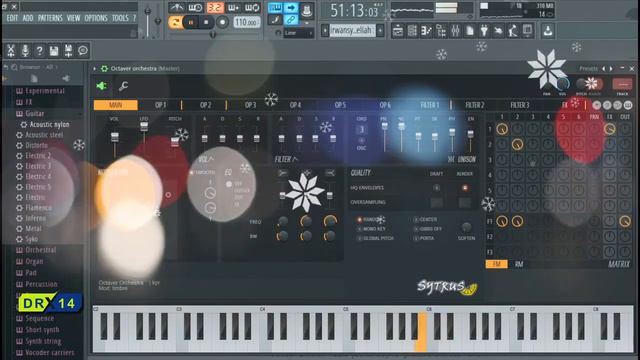Open help question mark toolbar icon

pos(40,51)
